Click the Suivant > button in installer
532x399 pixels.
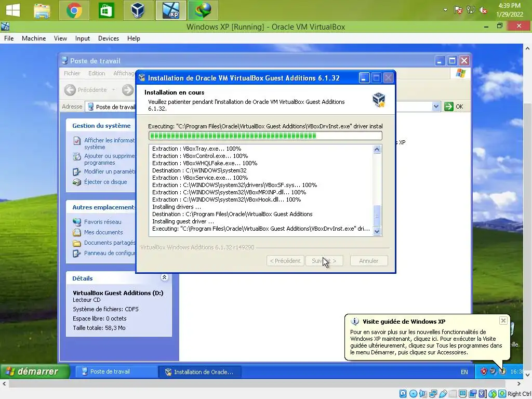pyautogui.click(x=324, y=261)
